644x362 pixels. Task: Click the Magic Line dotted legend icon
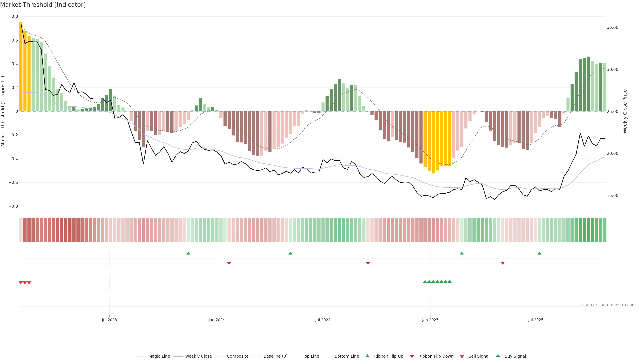(141, 356)
